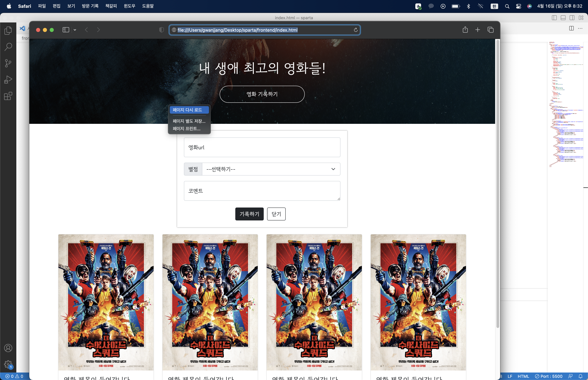Click errors and warnings status item
Image resolution: width=588 pixels, height=380 pixels.
pos(14,376)
